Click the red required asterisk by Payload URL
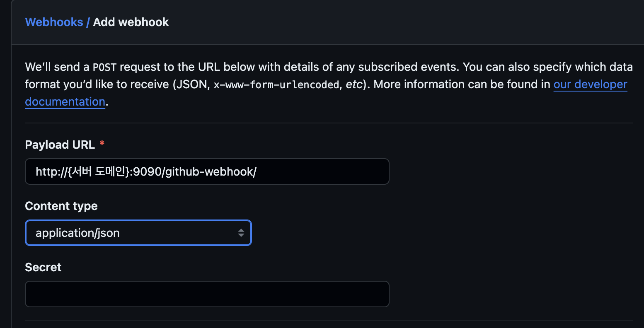 [102, 144]
